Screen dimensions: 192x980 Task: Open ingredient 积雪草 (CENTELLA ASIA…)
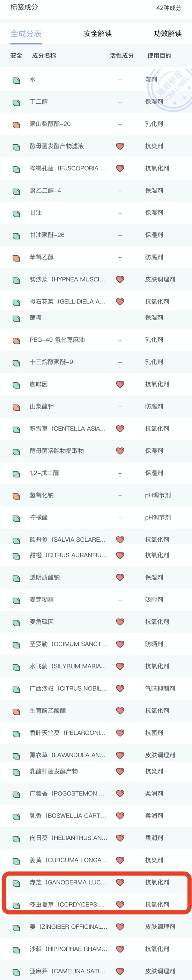96,429
